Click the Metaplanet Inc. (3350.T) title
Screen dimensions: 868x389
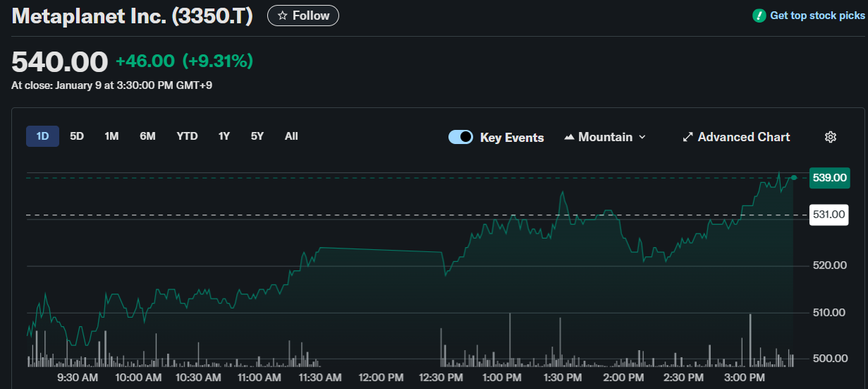click(133, 16)
